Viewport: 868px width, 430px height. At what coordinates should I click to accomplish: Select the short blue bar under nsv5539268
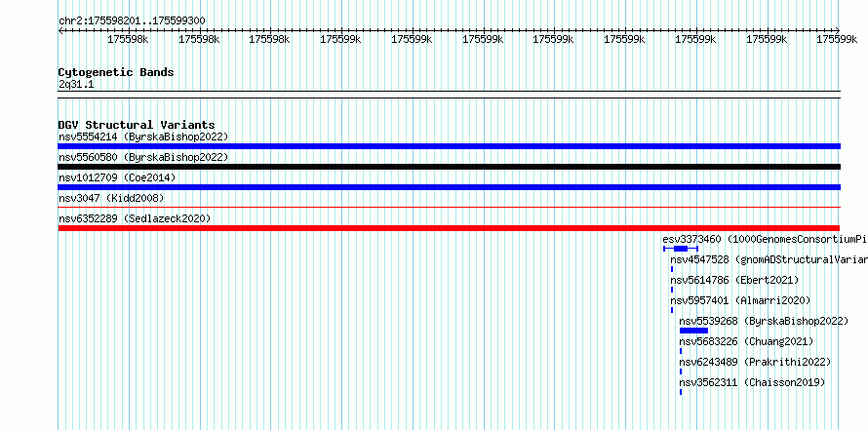point(693,331)
